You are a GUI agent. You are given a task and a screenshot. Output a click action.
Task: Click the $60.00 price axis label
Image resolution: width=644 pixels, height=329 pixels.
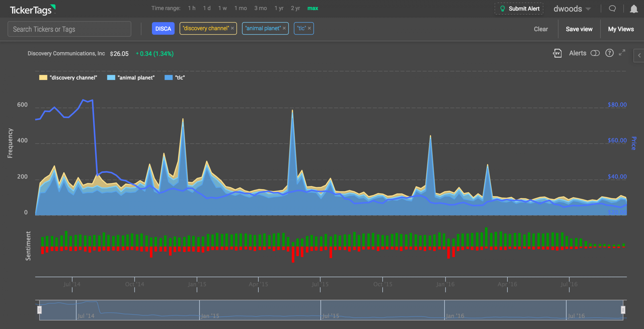(617, 140)
